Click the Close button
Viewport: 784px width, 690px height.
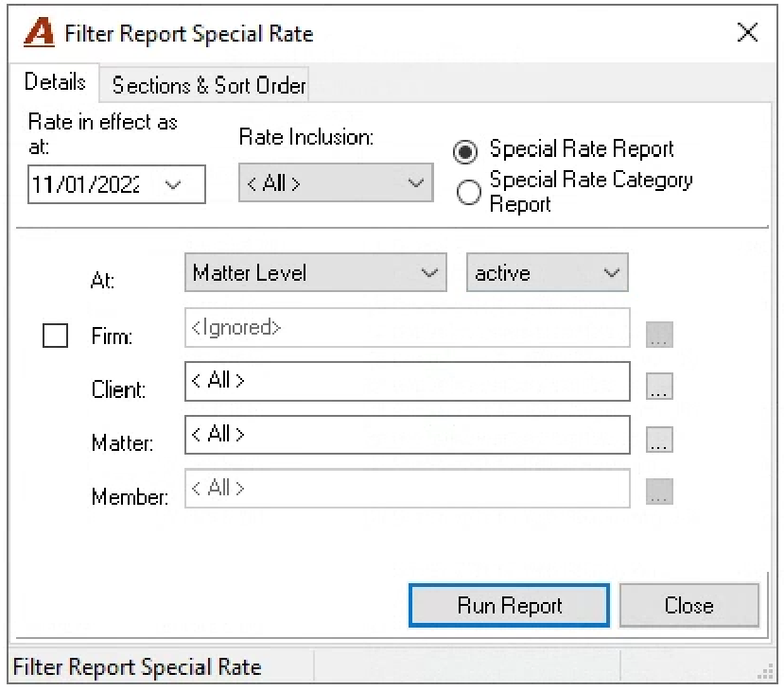point(689,605)
